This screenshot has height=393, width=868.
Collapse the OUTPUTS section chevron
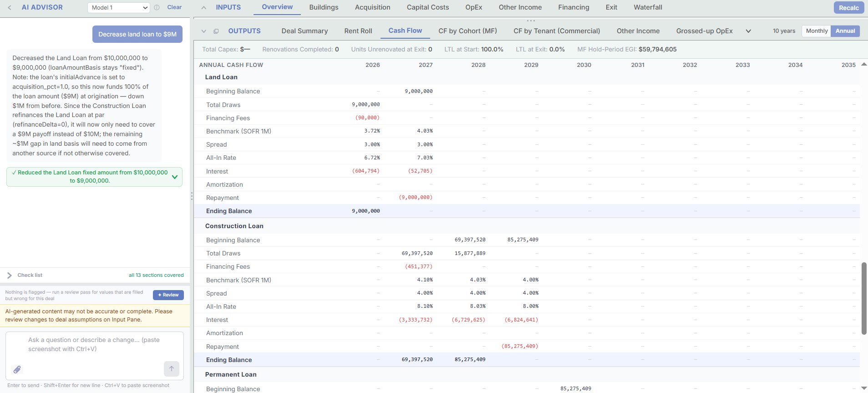click(x=203, y=31)
